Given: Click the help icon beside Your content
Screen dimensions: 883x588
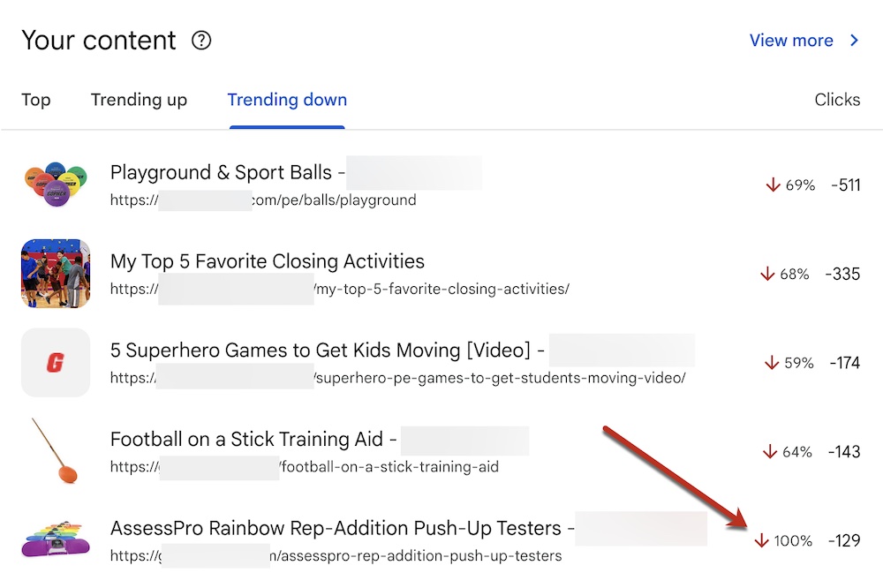Looking at the screenshot, I should (x=201, y=41).
